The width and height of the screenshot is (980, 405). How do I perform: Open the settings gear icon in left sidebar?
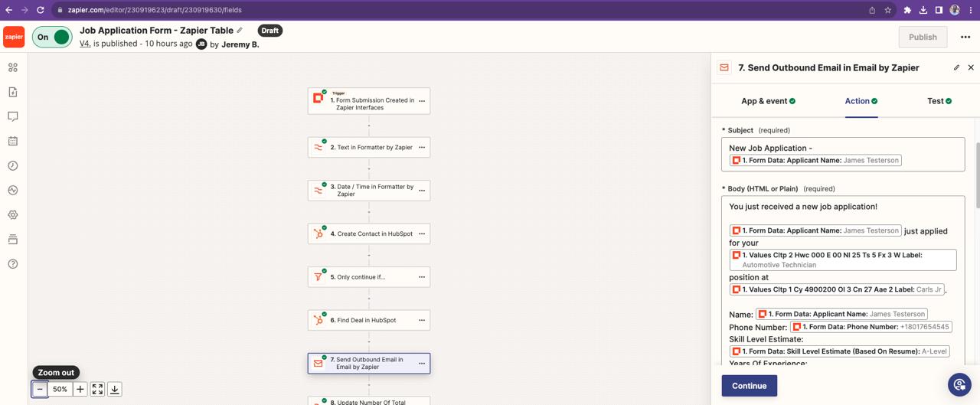pos(13,214)
